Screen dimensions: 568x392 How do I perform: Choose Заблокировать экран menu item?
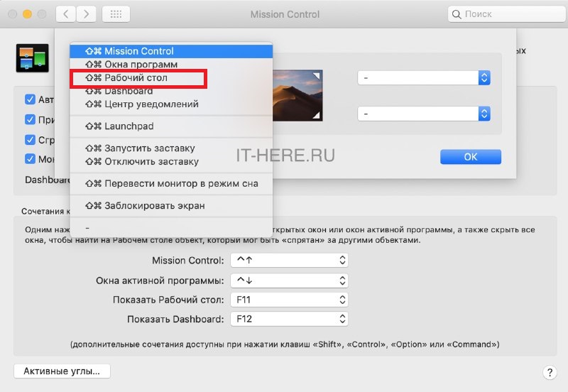tap(171, 206)
